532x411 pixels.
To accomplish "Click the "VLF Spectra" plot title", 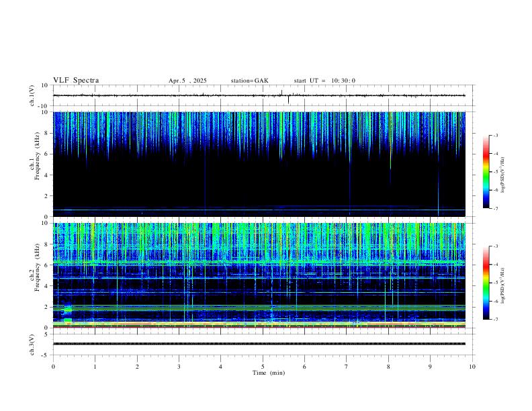I will point(76,81).
